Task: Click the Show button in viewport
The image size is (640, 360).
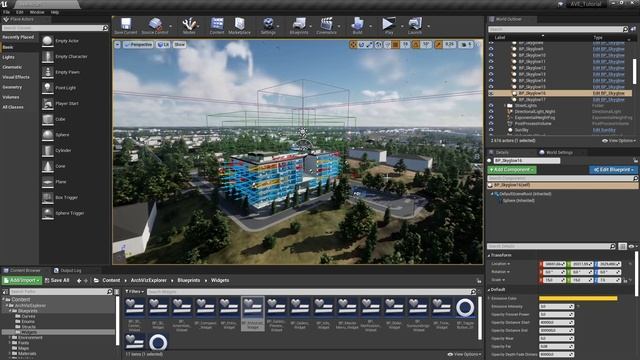Action: [179, 44]
